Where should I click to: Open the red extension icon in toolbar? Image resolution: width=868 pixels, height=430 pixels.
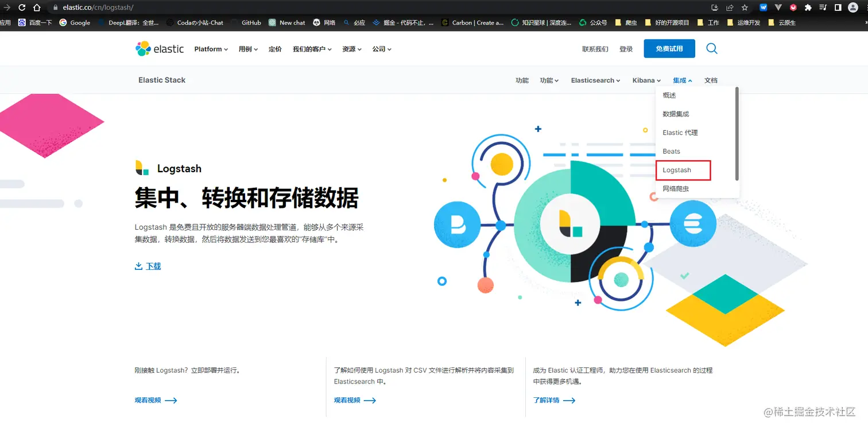pos(793,7)
